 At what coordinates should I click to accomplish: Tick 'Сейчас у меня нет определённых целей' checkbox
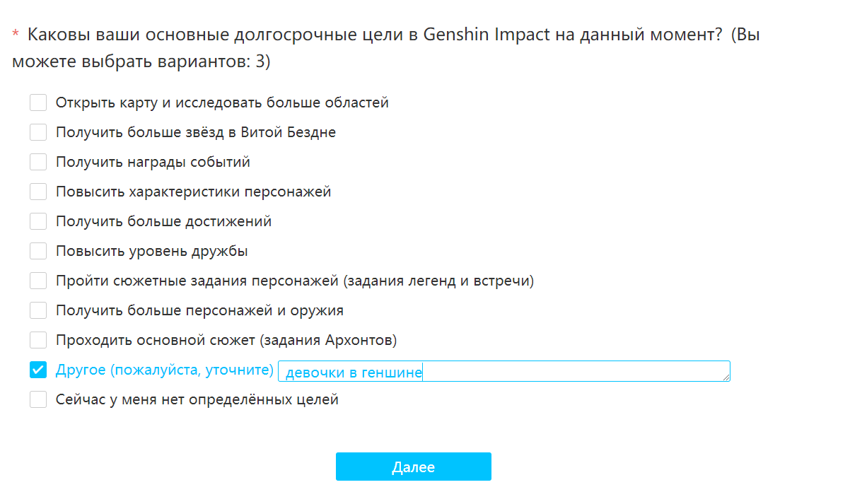tap(38, 400)
